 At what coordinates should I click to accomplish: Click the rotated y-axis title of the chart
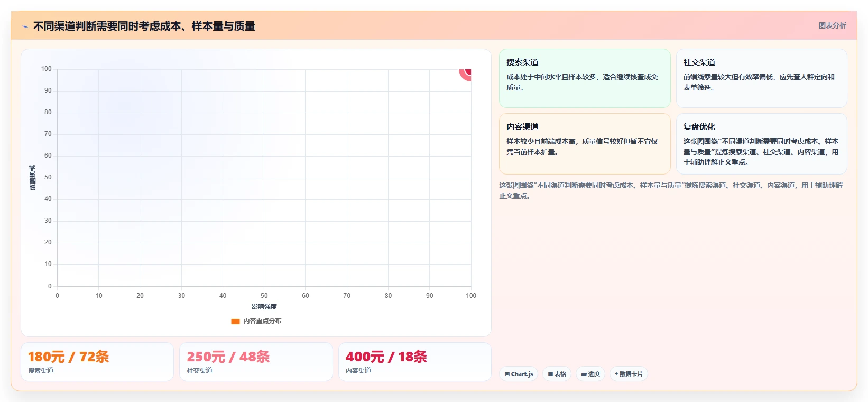[33, 178]
